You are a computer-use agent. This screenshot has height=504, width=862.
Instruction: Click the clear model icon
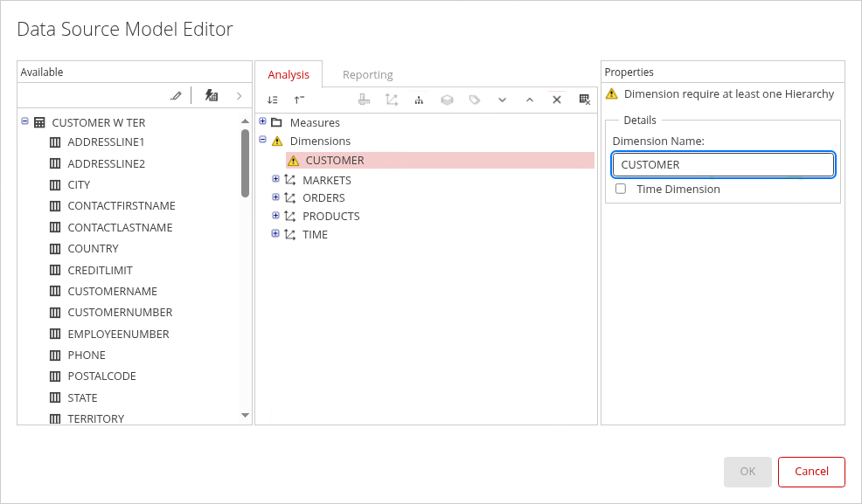(584, 100)
